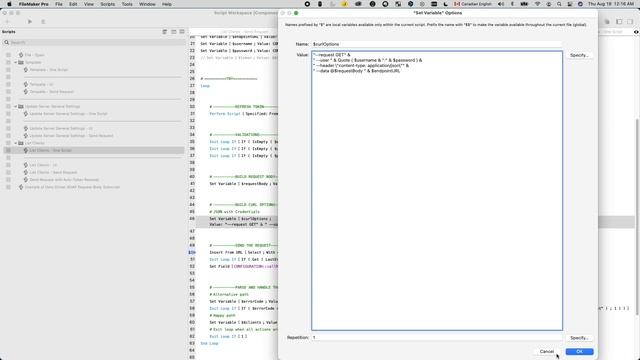Open the Edit menu
The width and height of the screenshot is (640, 360).
(x=73, y=4)
